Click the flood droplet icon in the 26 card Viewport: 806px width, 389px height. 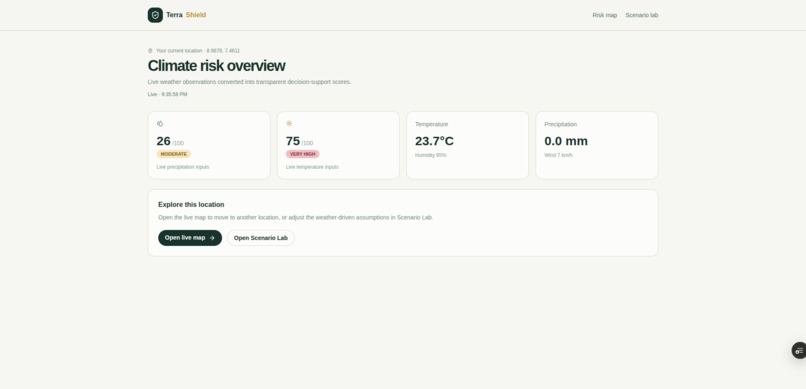[x=160, y=124]
